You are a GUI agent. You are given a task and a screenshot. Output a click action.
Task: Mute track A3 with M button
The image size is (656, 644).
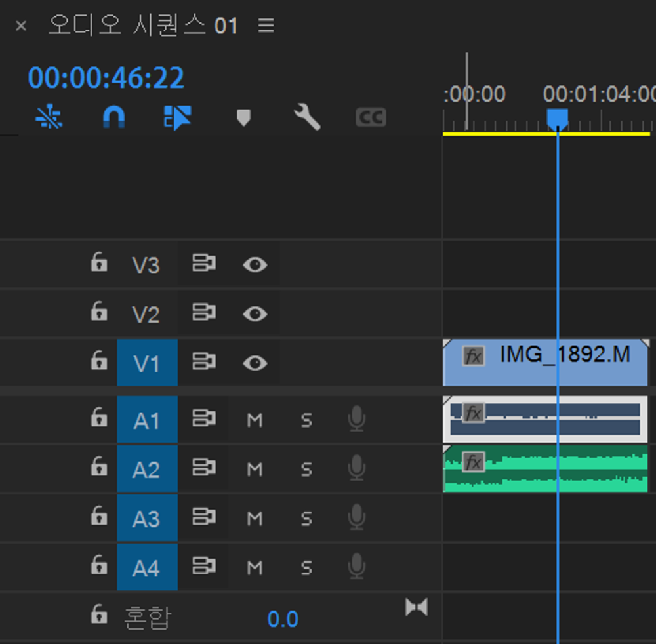click(x=255, y=519)
